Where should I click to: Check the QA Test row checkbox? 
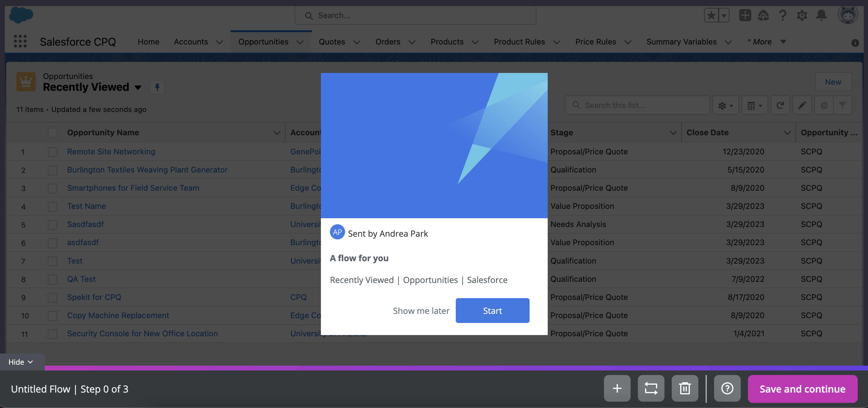click(x=53, y=280)
